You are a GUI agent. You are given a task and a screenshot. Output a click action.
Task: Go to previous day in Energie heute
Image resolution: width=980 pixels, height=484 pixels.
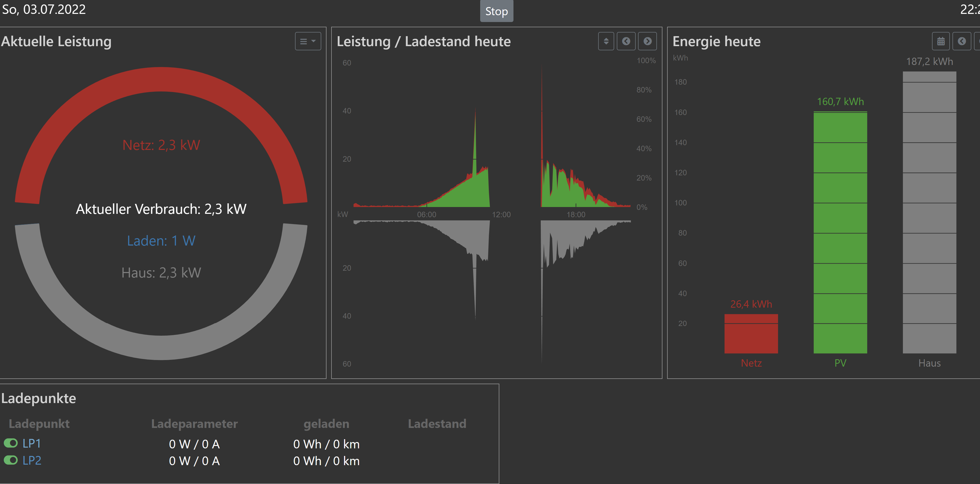(961, 41)
